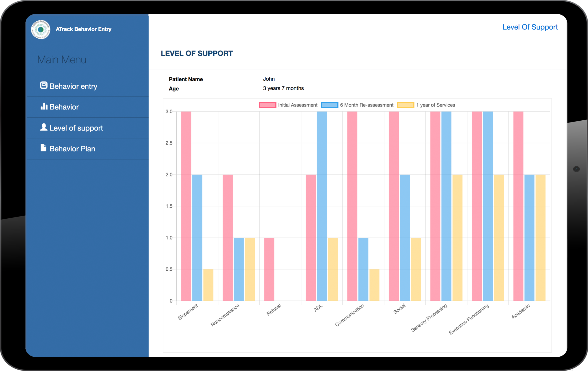Image resolution: width=588 pixels, height=371 pixels.
Task: Select Level of support in sidebar
Action: coord(76,128)
